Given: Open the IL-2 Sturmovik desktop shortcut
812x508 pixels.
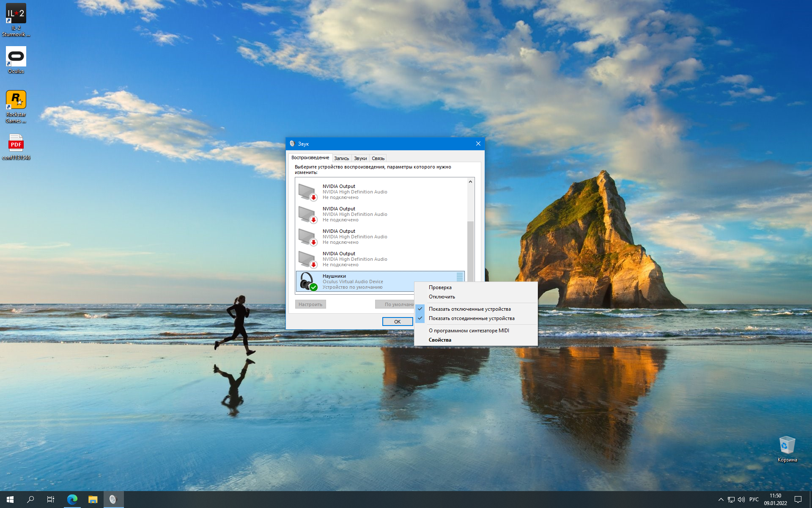Looking at the screenshot, I should pyautogui.click(x=16, y=19).
